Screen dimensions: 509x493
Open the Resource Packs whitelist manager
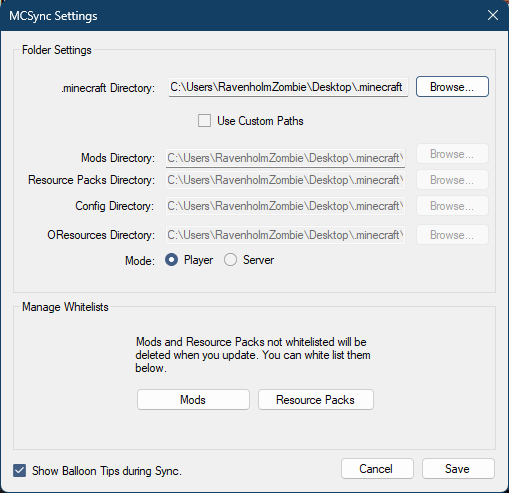pyautogui.click(x=316, y=399)
